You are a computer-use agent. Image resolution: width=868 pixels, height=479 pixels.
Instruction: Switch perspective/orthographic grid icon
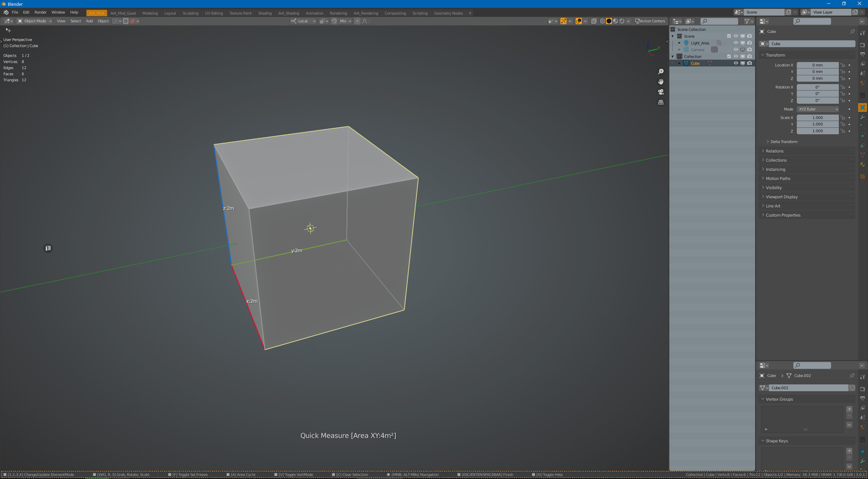tap(661, 102)
